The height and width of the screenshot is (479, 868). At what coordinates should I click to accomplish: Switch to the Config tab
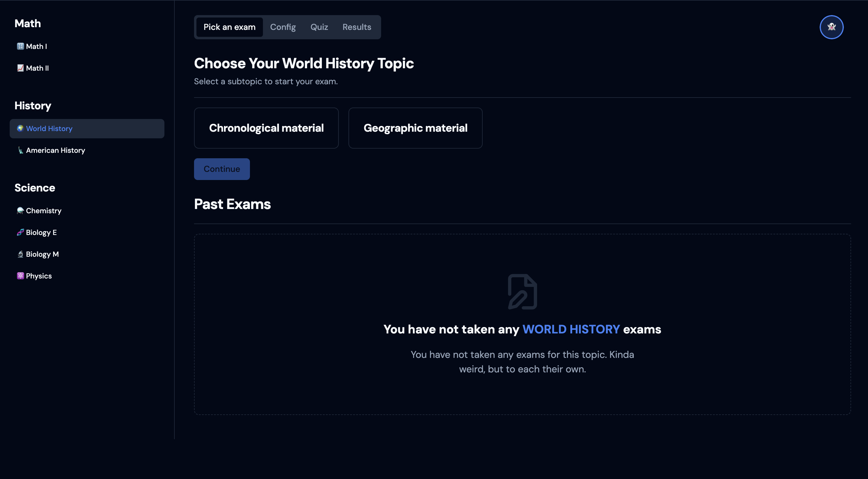point(283,27)
